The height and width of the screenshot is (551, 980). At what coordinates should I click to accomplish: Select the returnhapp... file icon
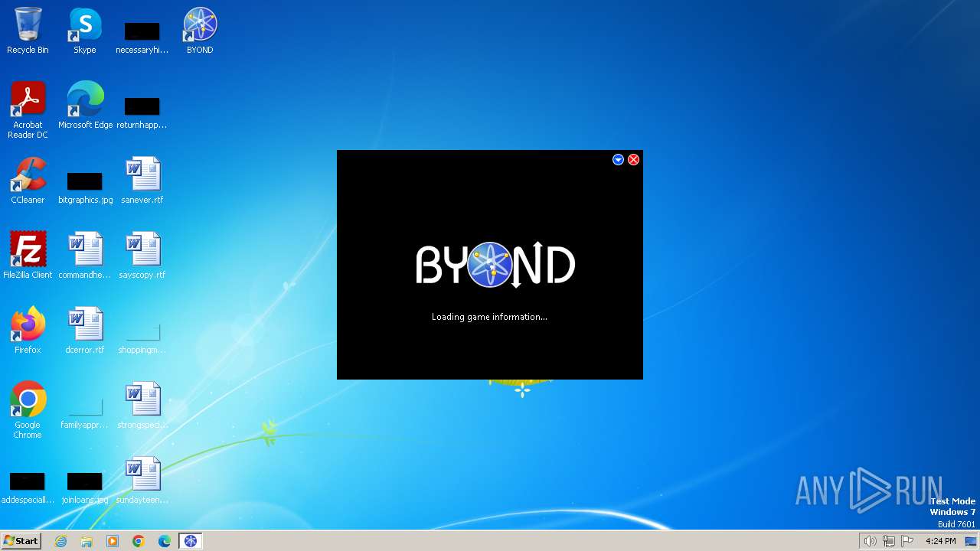142,112
